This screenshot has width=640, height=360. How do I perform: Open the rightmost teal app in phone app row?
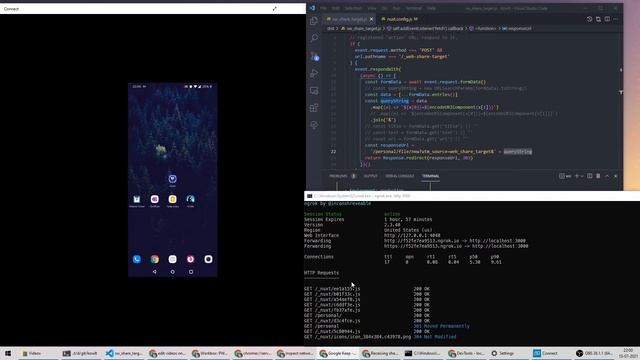tap(191, 199)
